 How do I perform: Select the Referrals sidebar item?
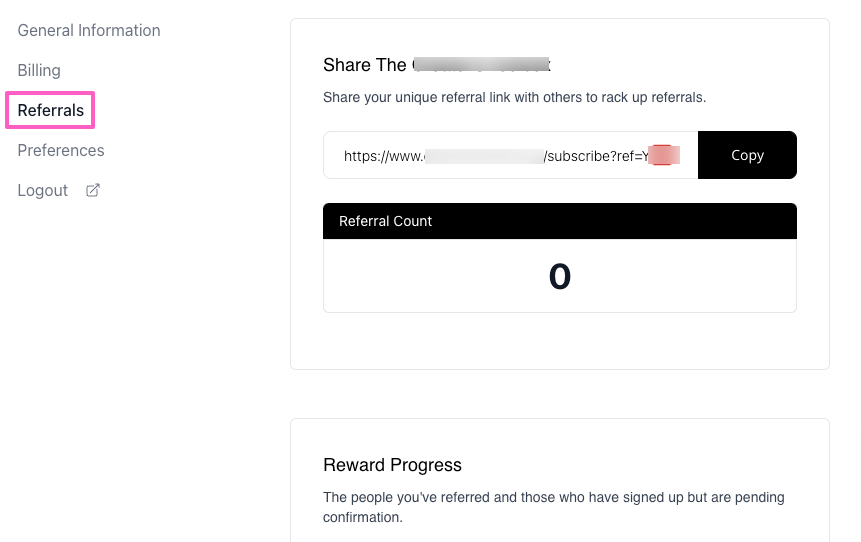pos(50,110)
